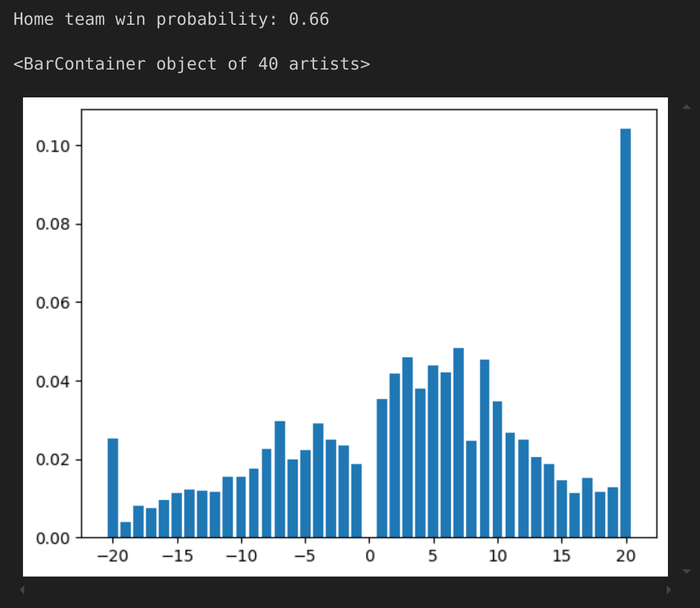Viewport: 700px width, 608px height.
Task: Click the scroll down arrow of output
Action: [x=686, y=571]
